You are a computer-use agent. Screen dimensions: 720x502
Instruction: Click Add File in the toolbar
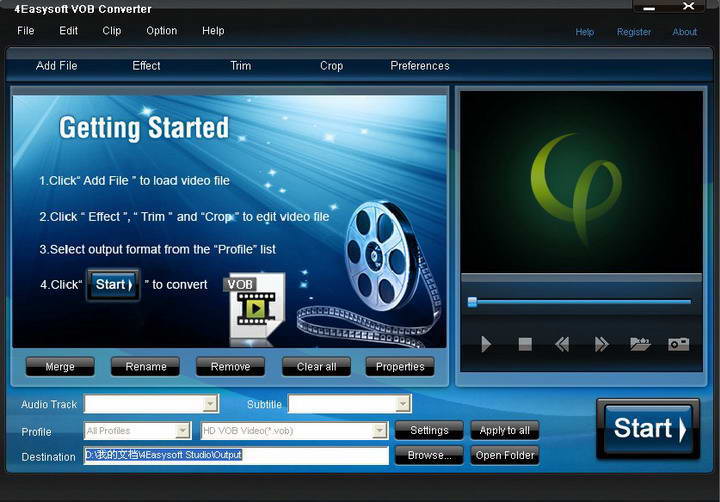coord(56,66)
